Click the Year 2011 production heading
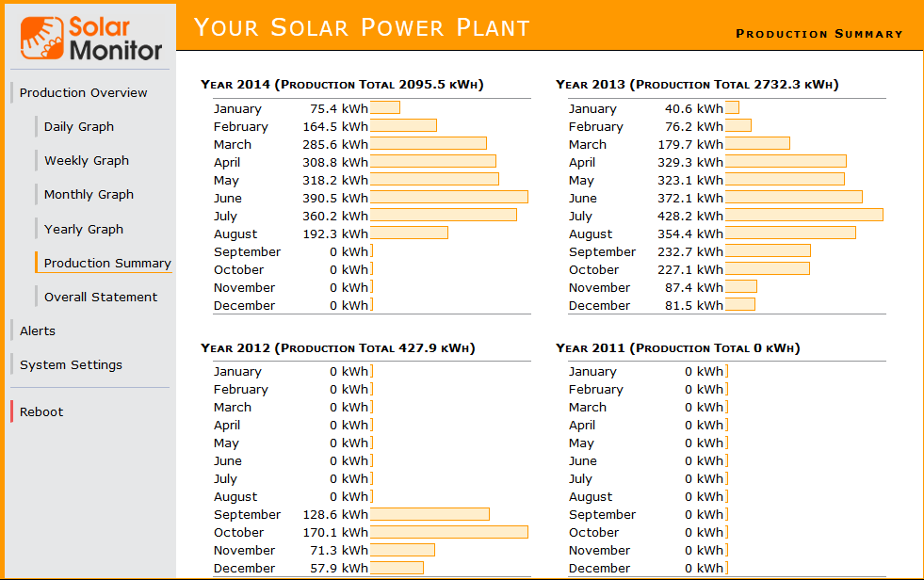Screen dimensions: 924x580 coord(678,348)
